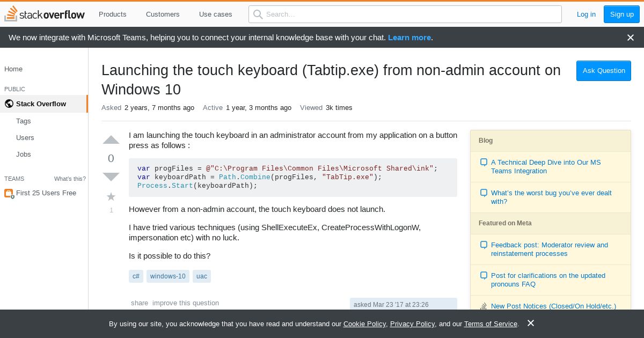Open First 25 Users Free link
The image size is (644, 338).
pyautogui.click(x=46, y=193)
